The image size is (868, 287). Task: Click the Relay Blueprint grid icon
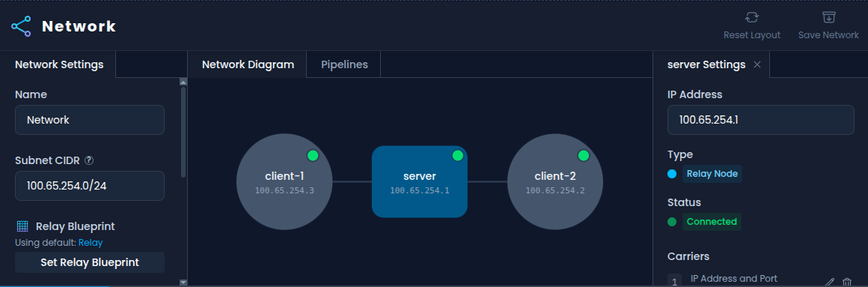(22, 226)
